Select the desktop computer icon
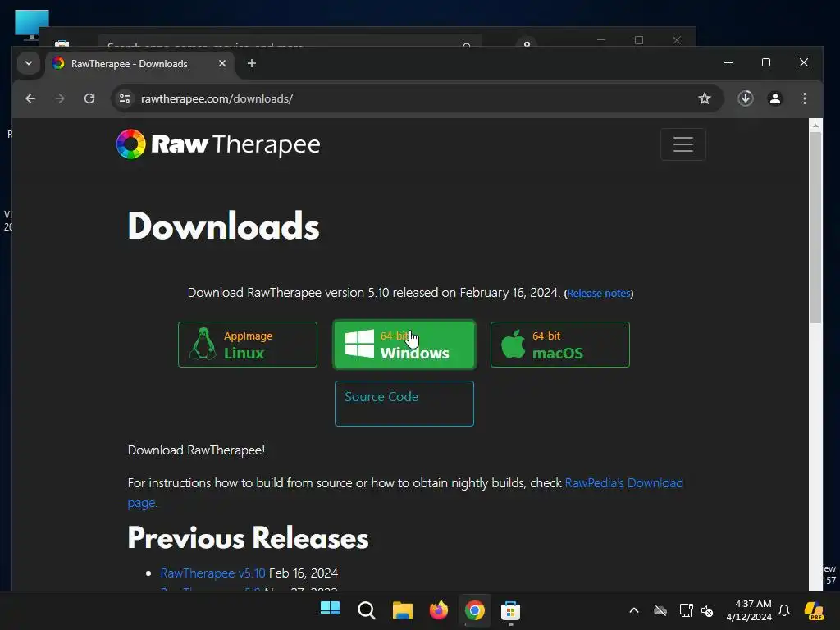The height and width of the screenshot is (630, 840). (x=32, y=25)
